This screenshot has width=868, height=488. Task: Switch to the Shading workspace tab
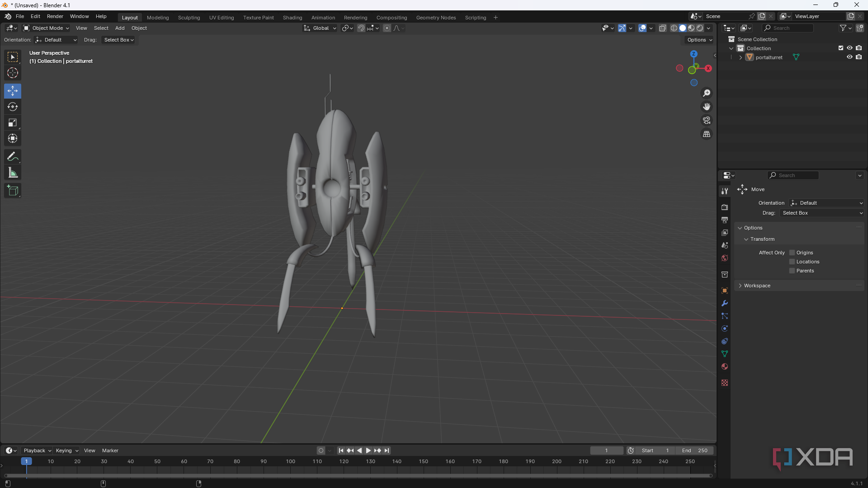292,18
